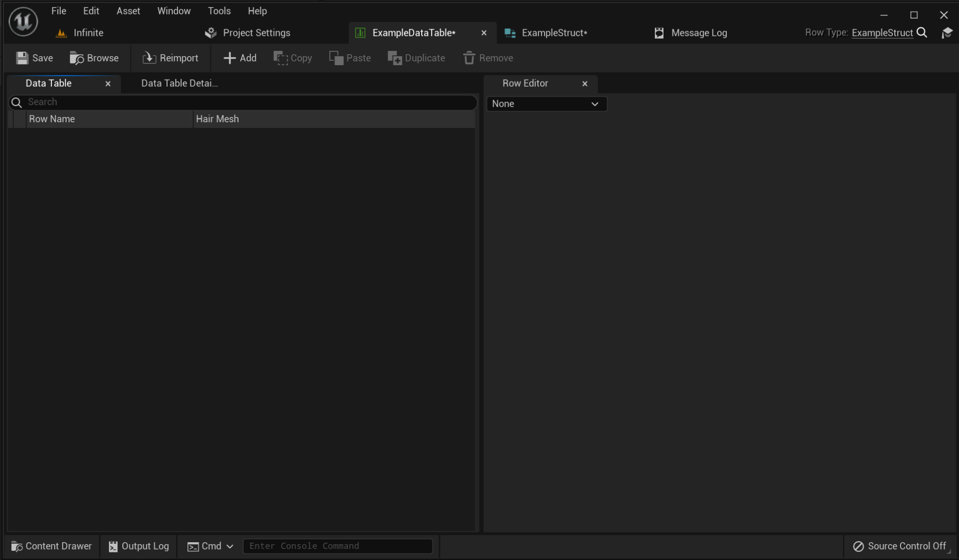Close the Data Table panel tab
959x560 pixels.
tap(108, 83)
